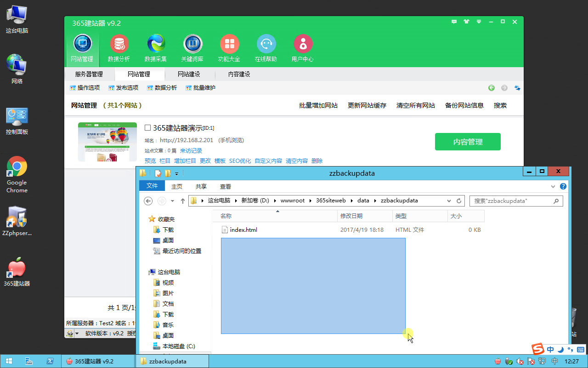Expand the arrow after 新加卷 (D:) in address bar

(x=275, y=201)
